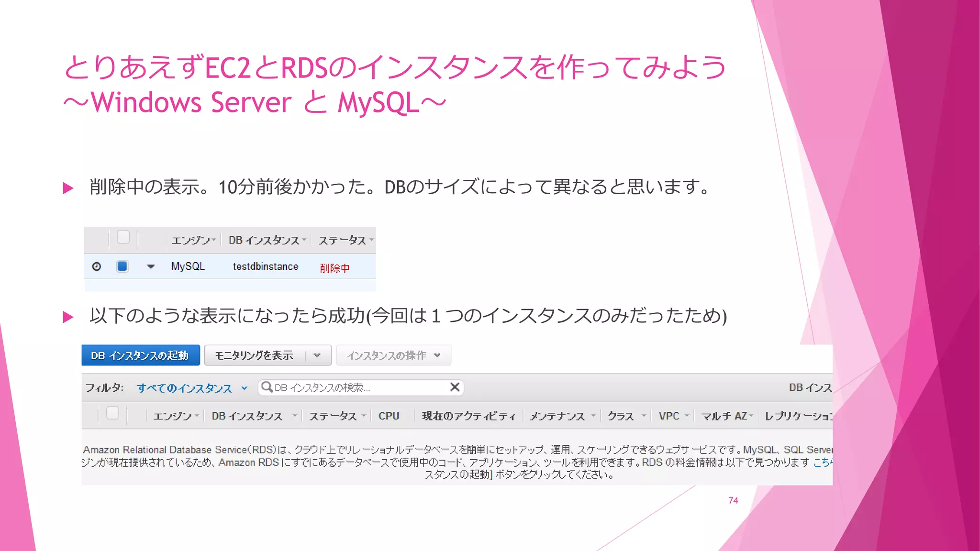Click the clock status icon beside MySQL row

point(96,266)
